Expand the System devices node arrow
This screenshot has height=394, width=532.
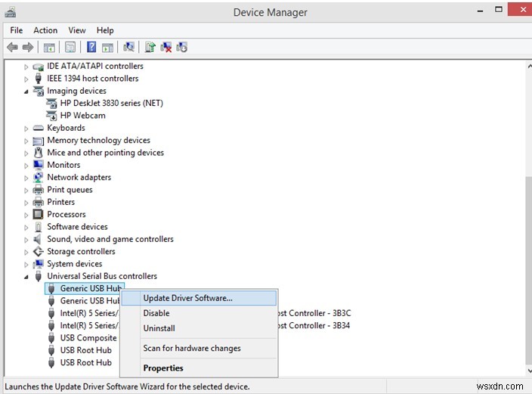pyautogui.click(x=26, y=264)
